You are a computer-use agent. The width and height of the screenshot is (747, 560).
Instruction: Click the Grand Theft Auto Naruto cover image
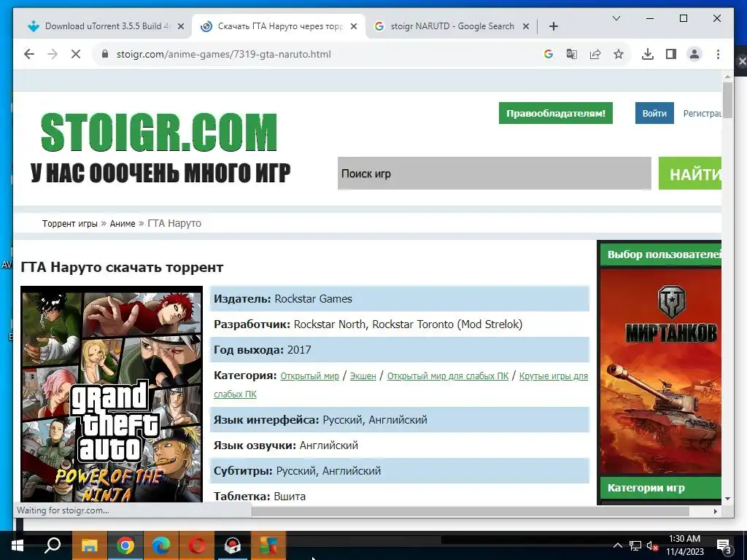click(112, 394)
